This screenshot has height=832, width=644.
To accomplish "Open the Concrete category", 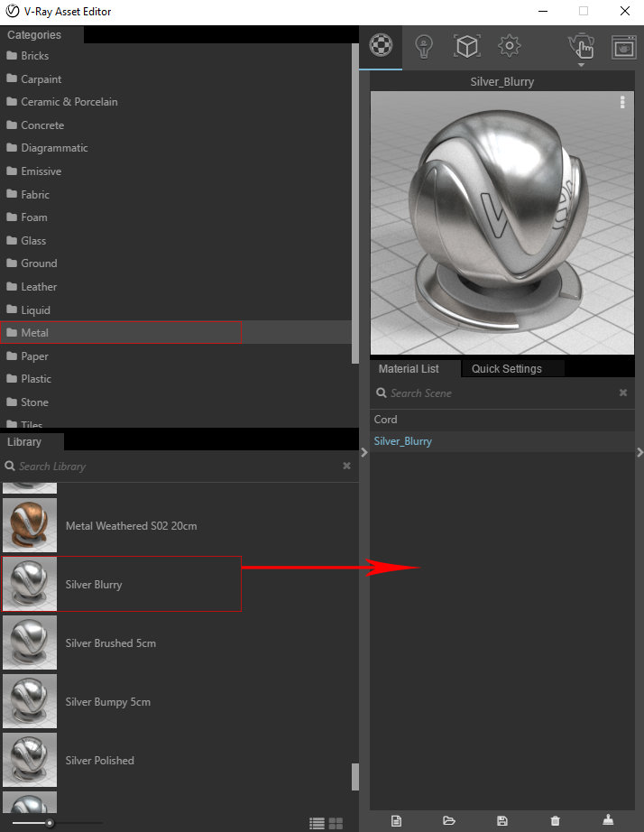I will pyautogui.click(x=175, y=125).
